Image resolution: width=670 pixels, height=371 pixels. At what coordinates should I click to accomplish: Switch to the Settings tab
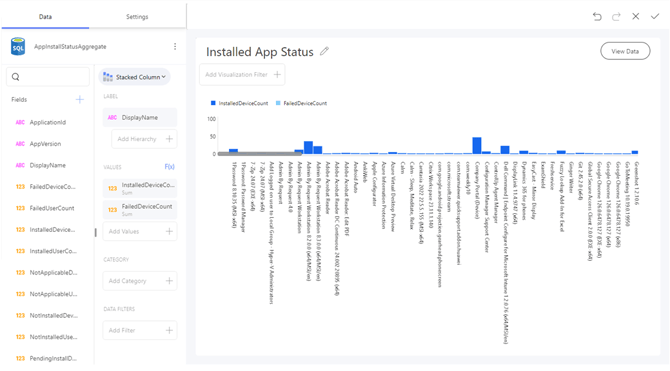137,17
